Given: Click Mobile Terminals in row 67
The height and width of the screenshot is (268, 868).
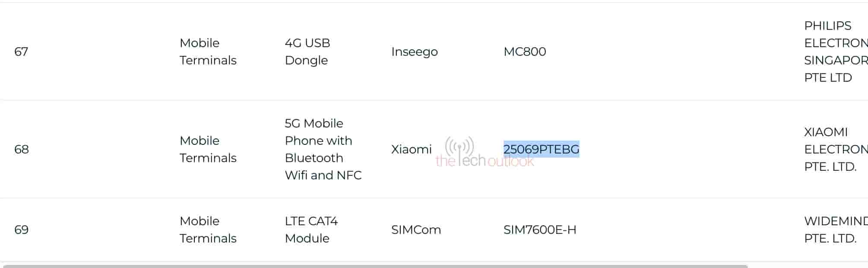Looking at the screenshot, I should pyautogui.click(x=208, y=51).
